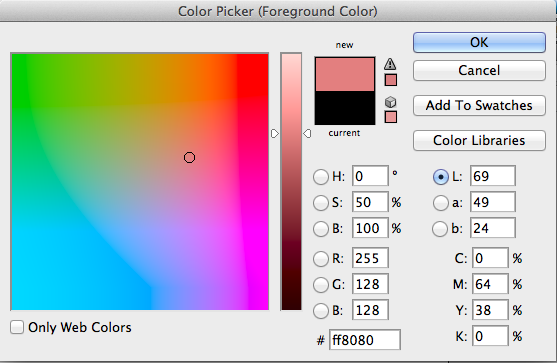Click the brightness field showing 100
This screenshot has height=363, width=557.
pos(370,228)
